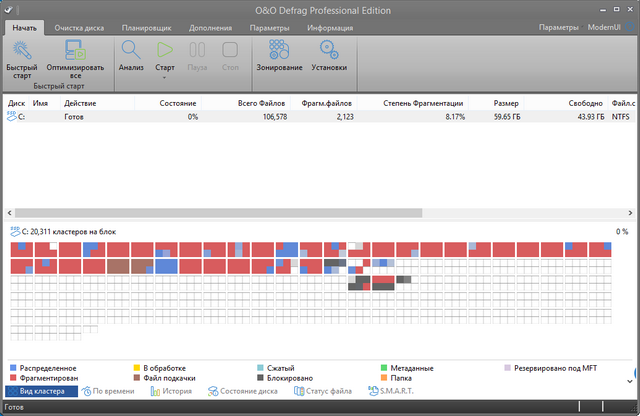Click the blue Распределенное legend swatch
Viewport: 640px width, 416px height.
click(x=11, y=368)
